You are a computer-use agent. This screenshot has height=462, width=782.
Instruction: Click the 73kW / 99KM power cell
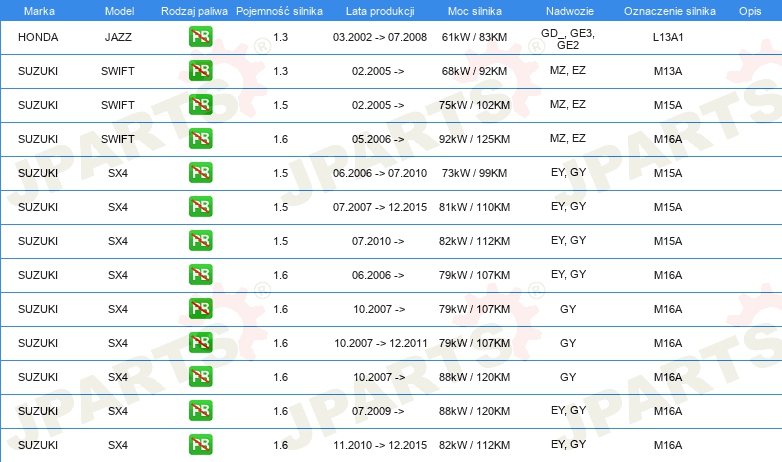coord(474,173)
